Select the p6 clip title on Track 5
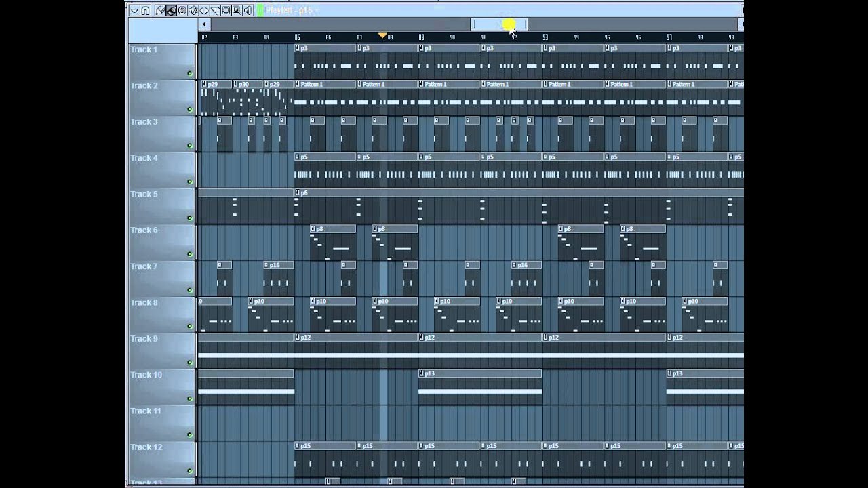The height and width of the screenshot is (488, 868). 304,193
